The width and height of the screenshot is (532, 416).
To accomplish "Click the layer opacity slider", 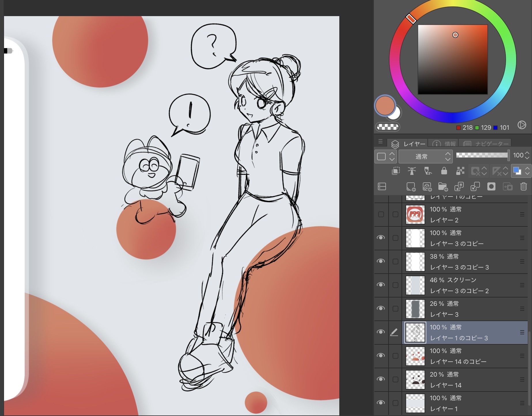I will tap(482, 155).
